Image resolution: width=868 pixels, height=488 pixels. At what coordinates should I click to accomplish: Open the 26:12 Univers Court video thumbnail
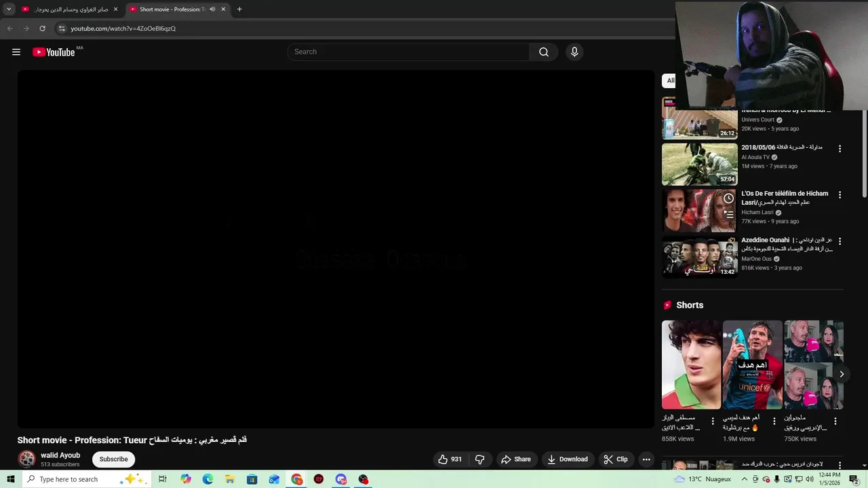coord(699,119)
